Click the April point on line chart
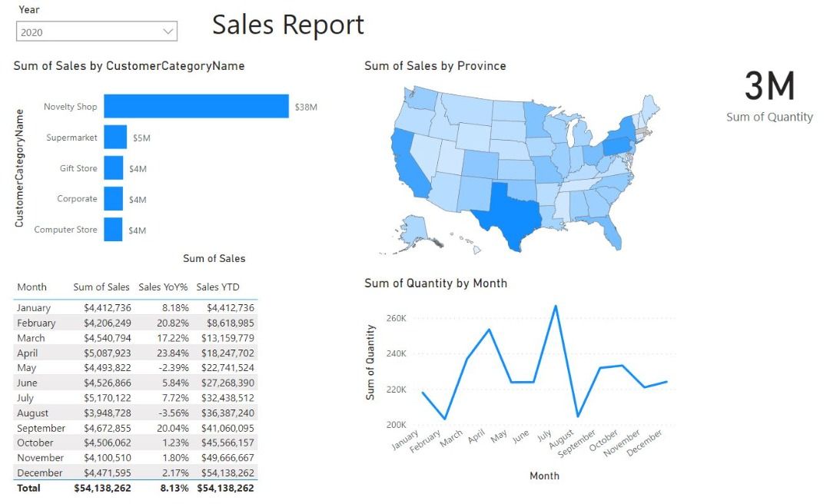 point(489,330)
